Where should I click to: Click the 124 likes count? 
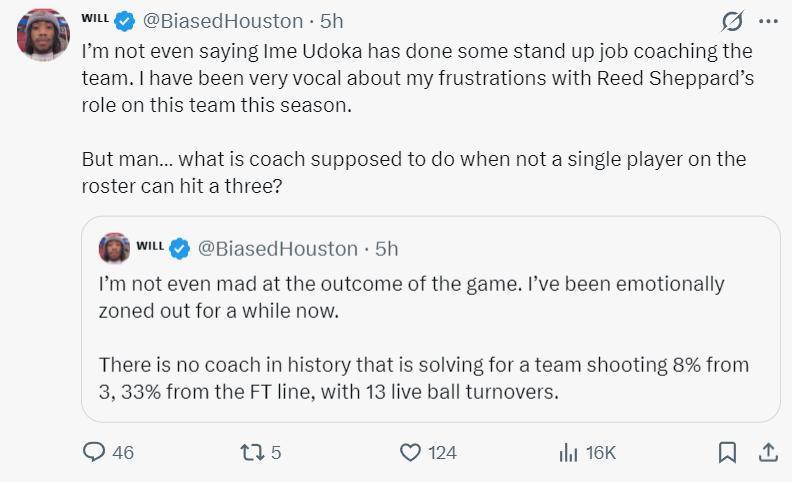pos(442,453)
